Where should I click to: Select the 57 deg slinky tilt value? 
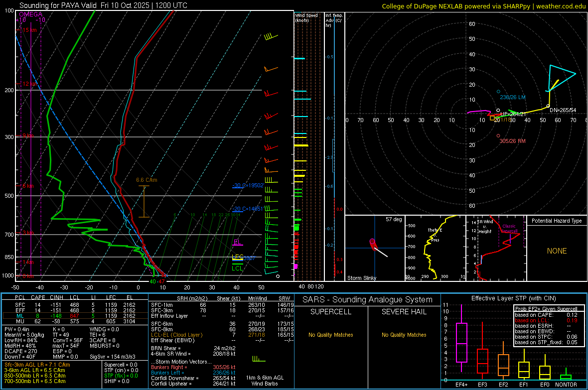tap(394, 219)
